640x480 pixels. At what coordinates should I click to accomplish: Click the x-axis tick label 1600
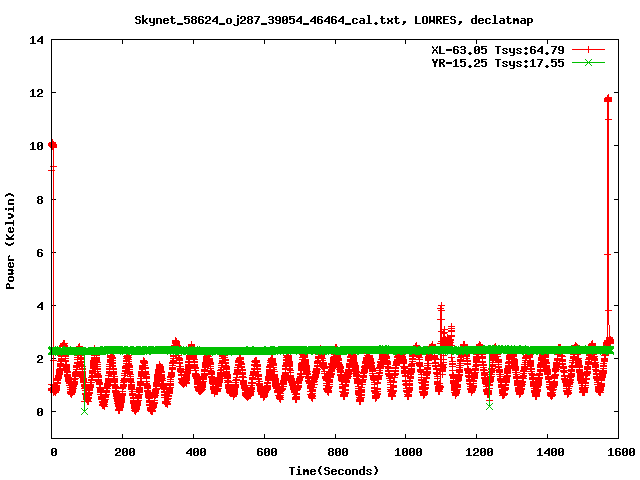click(x=621, y=452)
